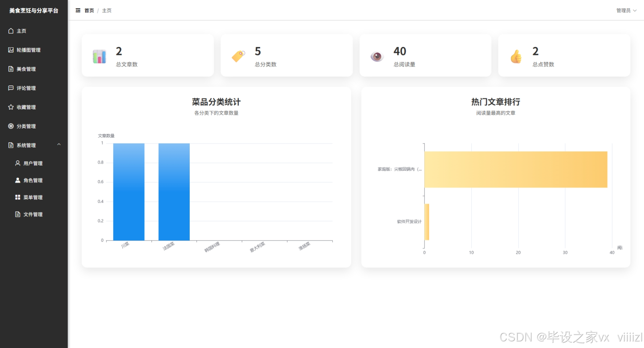Click the bar chart icon on 总文章数 card
Image resolution: width=644 pixels, height=348 pixels.
pos(99,56)
